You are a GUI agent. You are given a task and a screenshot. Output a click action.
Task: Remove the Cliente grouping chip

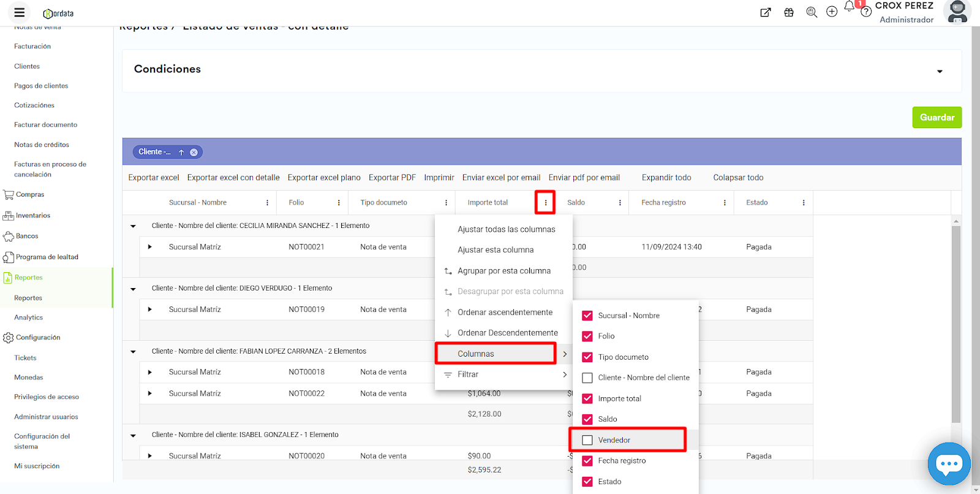[x=194, y=152]
